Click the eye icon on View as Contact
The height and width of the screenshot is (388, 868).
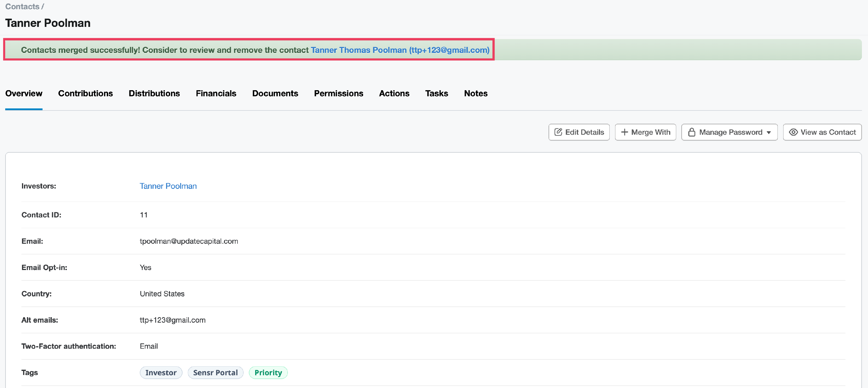point(793,132)
